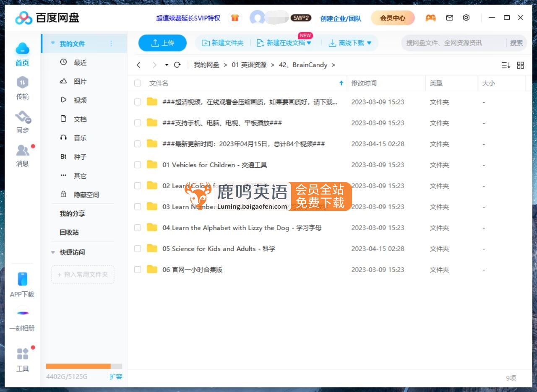The height and width of the screenshot is (392, 537).
Task: Check the box for 01 Vehicles for Children
Action: click(x=138, y=165)
